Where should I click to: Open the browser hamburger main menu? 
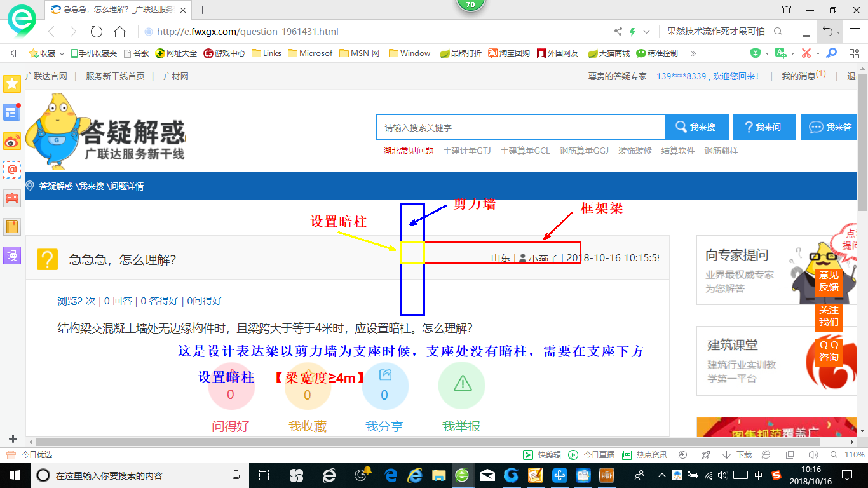855,32
